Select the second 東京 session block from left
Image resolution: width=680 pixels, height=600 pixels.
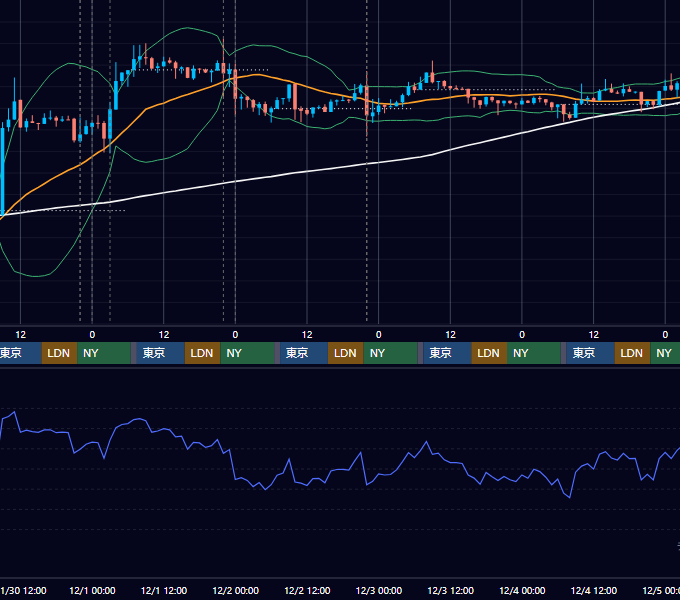point(160,353)
